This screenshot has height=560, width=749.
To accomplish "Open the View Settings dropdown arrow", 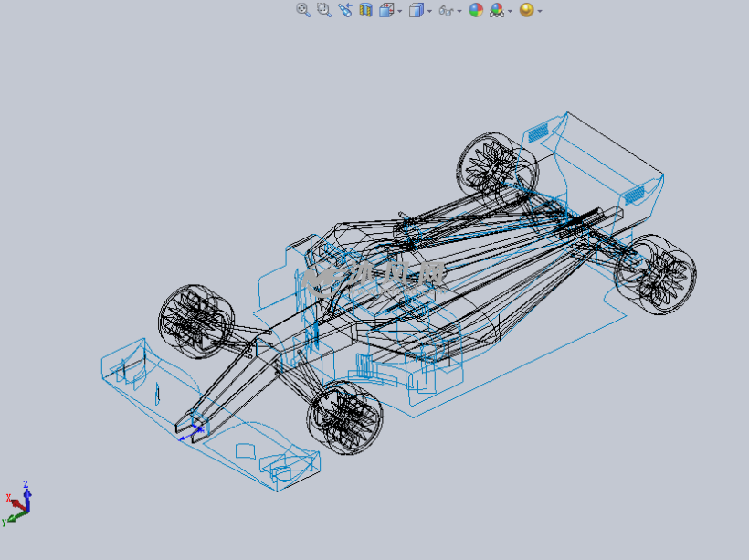I will pyautogui.click(x=540, y=12).
